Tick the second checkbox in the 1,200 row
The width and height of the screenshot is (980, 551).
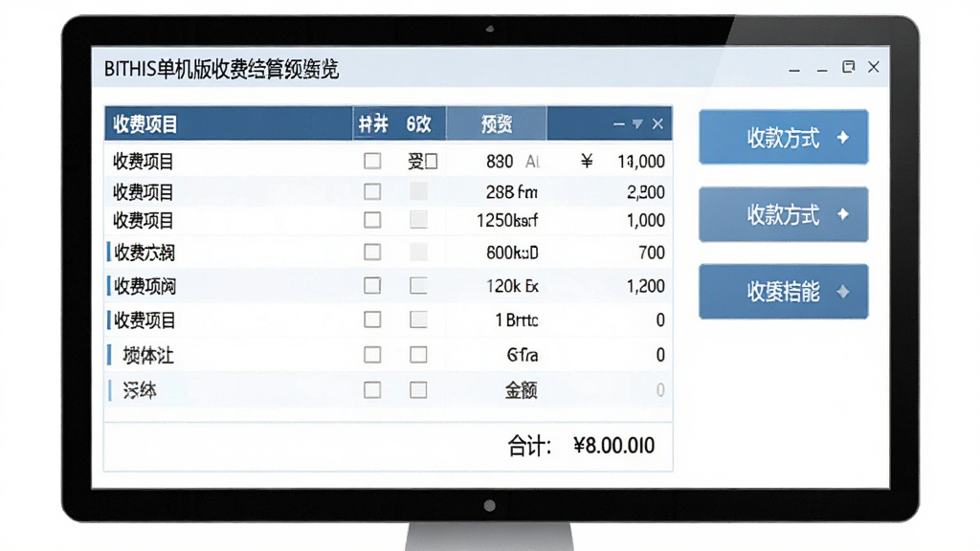(x=418, y=285)
